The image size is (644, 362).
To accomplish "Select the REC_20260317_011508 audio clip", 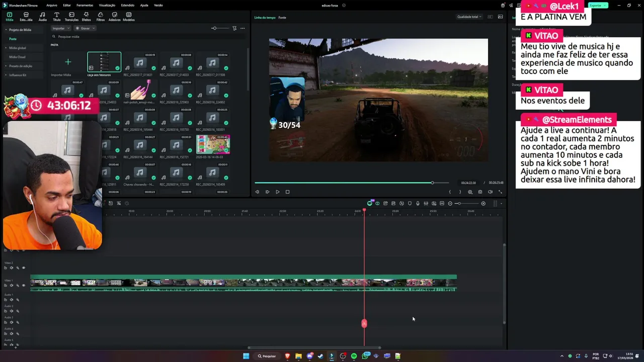I will [x=212, y=62].
